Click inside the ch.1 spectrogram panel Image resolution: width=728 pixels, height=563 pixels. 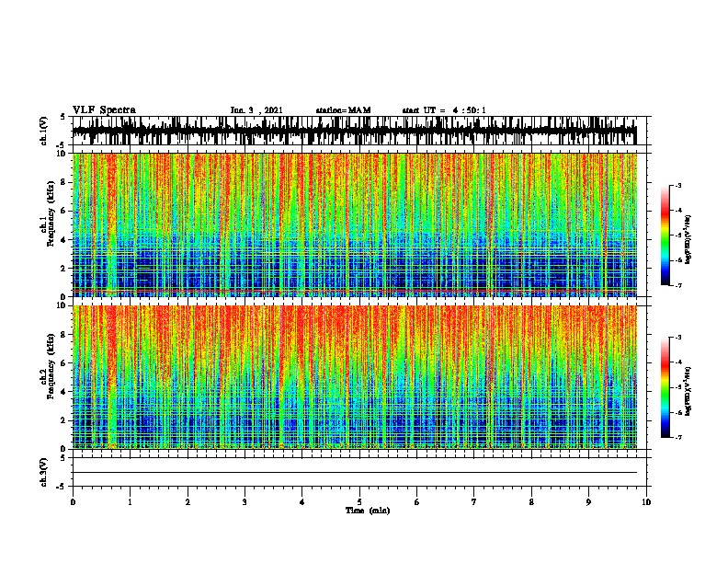355,224
